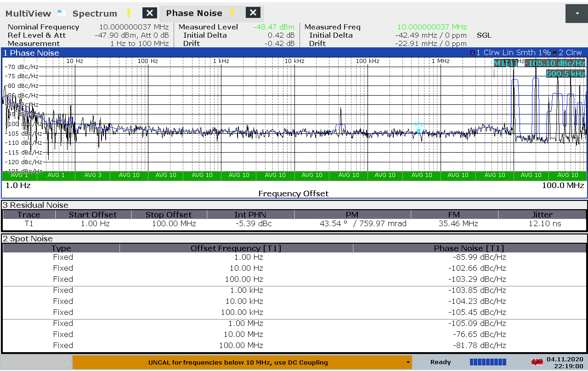
Task: Click the Initial Delta value 0.42 dB
Action: click(281, 35)
